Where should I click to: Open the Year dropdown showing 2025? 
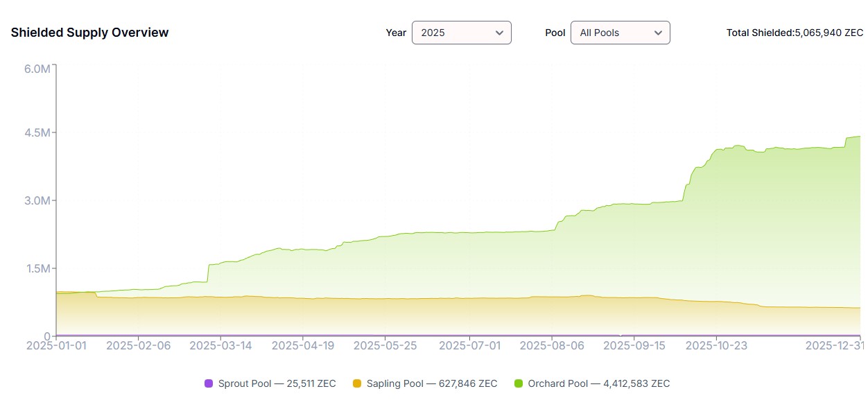click(x=460, y=33)
